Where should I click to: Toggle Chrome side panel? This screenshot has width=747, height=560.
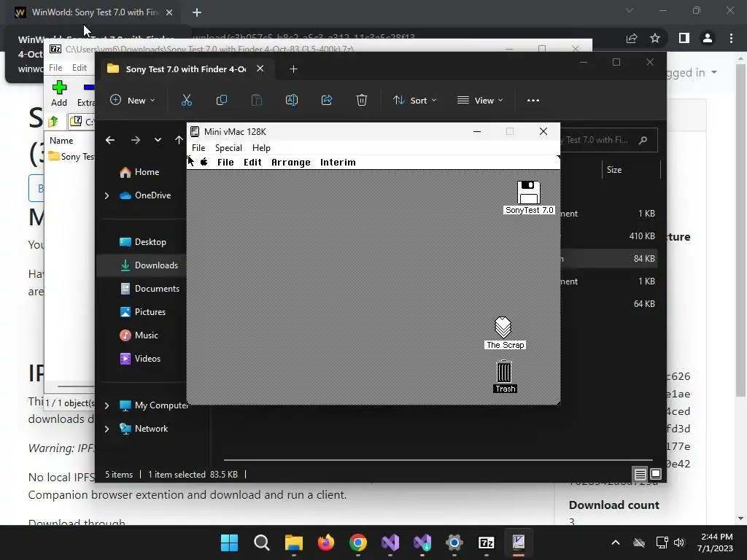[684, 38]
